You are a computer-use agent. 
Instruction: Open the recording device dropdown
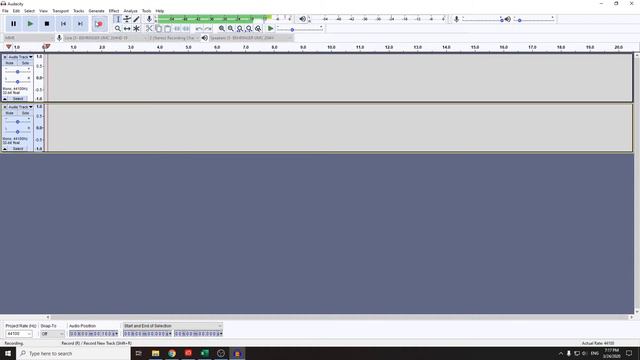tap(105, 38)
